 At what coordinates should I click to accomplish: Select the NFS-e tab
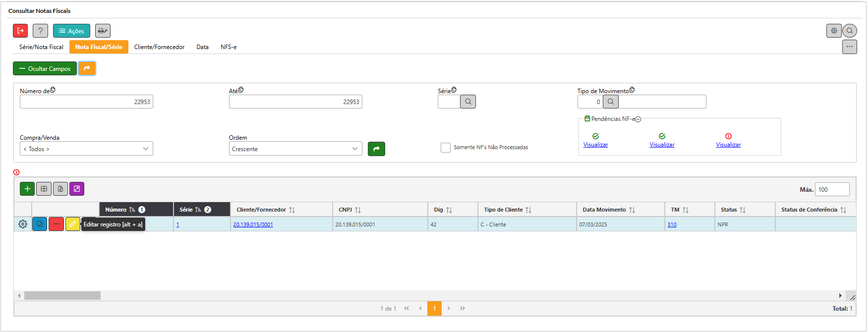[x=229, y=47]
